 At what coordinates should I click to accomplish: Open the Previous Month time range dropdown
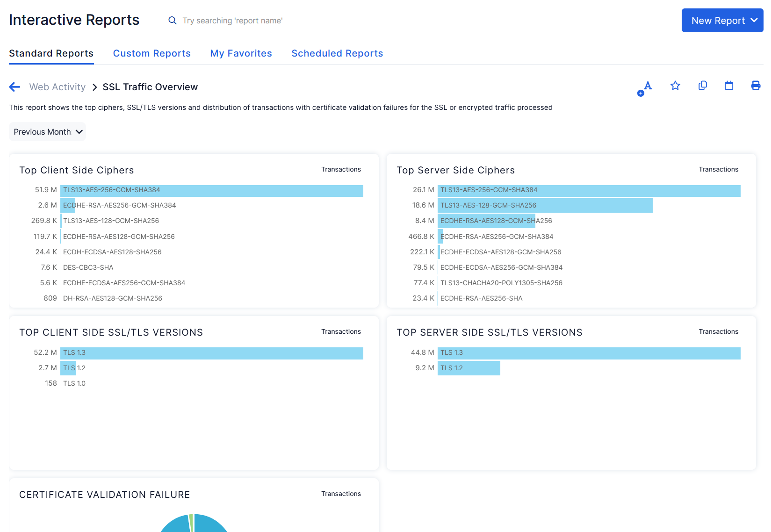pos(48,132)
